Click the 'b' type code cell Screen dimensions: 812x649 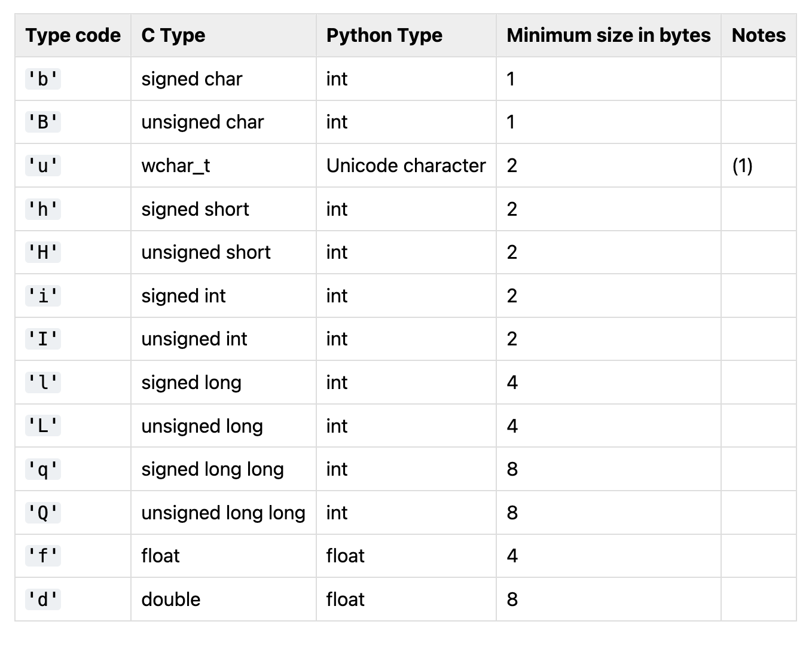pos(43,79)
